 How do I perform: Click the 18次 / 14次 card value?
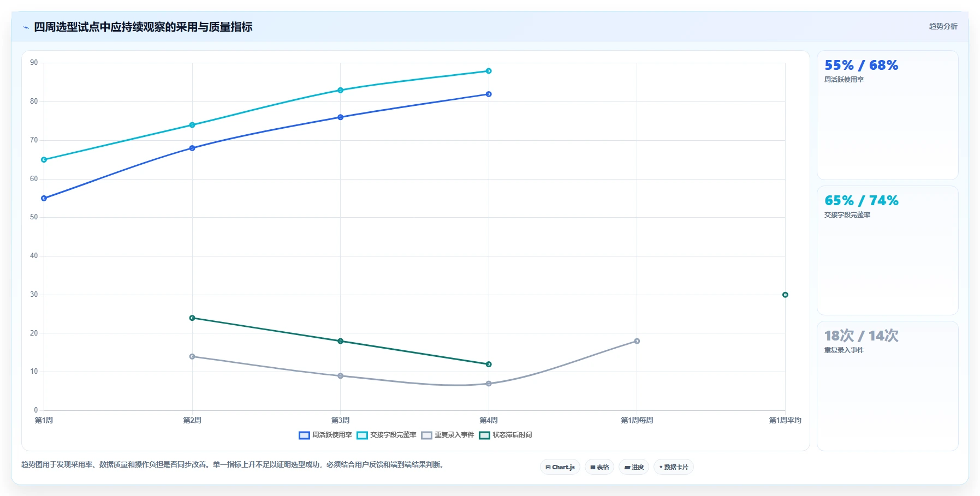coord(861,336)
